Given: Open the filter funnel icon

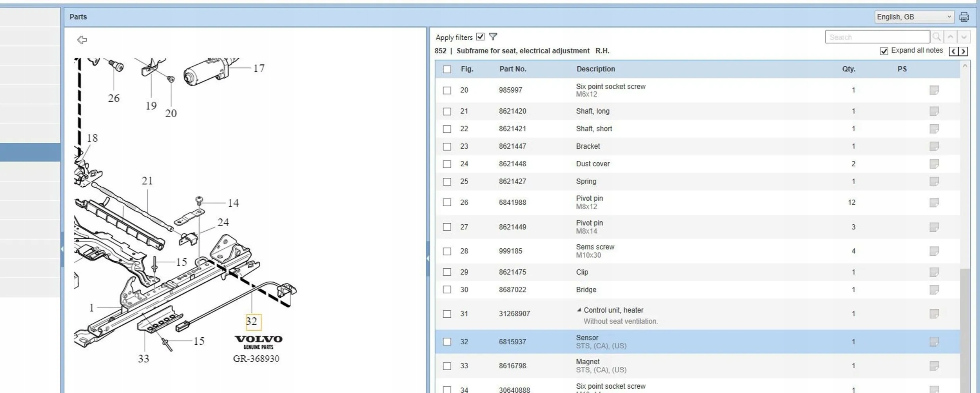Looking at the screenshot, I should [x=493, y=37].
